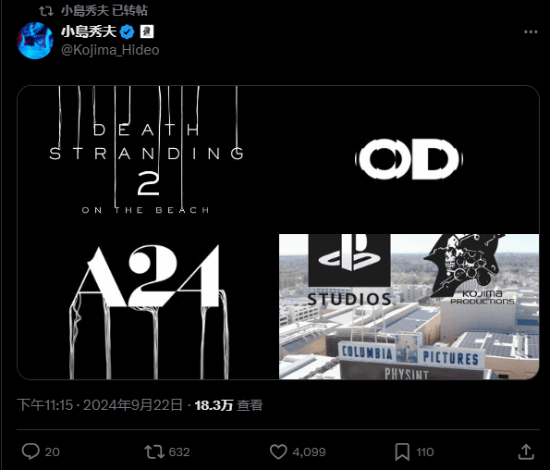Open the 小島秀夫 display name link
This screenshot has height=470, width=550.
[88, 32]
